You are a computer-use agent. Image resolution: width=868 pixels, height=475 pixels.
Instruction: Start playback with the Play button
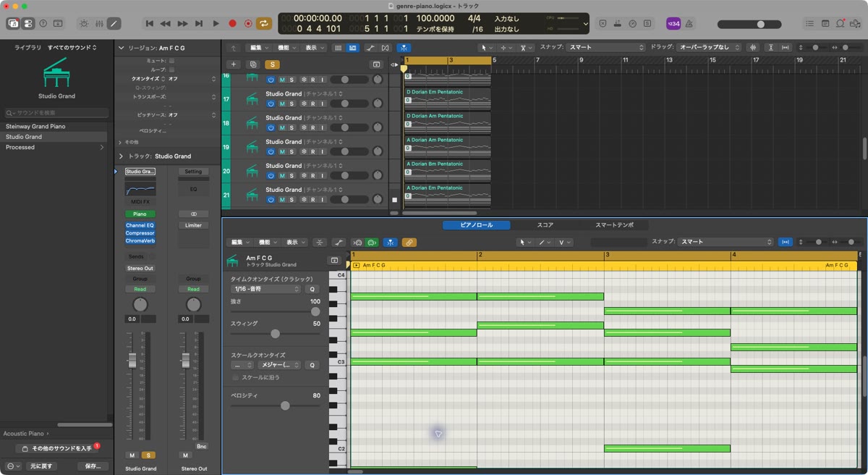(x=216, y=23)
